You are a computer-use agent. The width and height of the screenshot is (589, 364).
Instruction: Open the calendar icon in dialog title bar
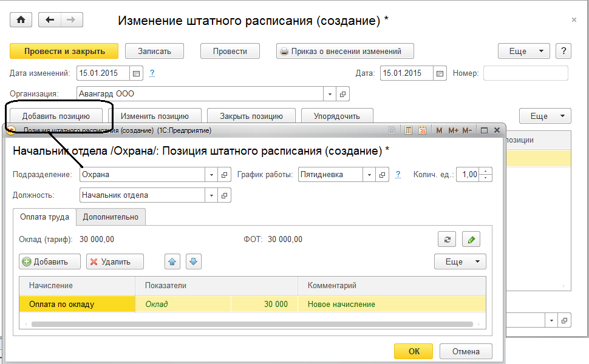[422, 130]
